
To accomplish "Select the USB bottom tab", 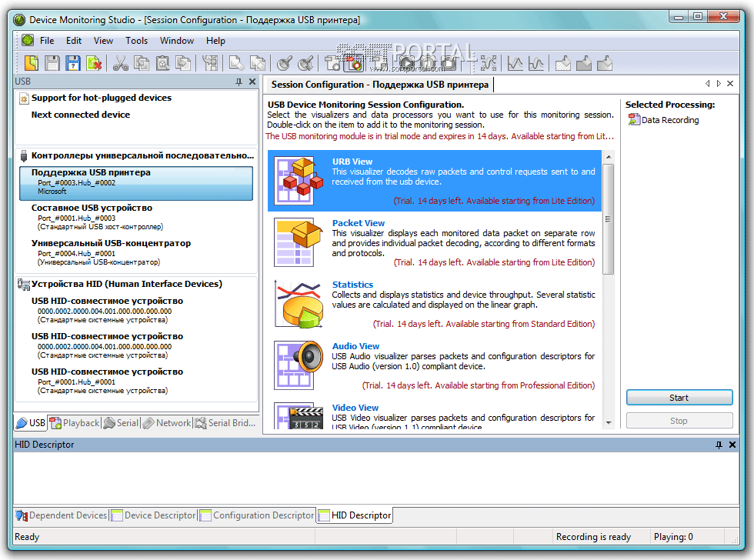I will 31,423.
